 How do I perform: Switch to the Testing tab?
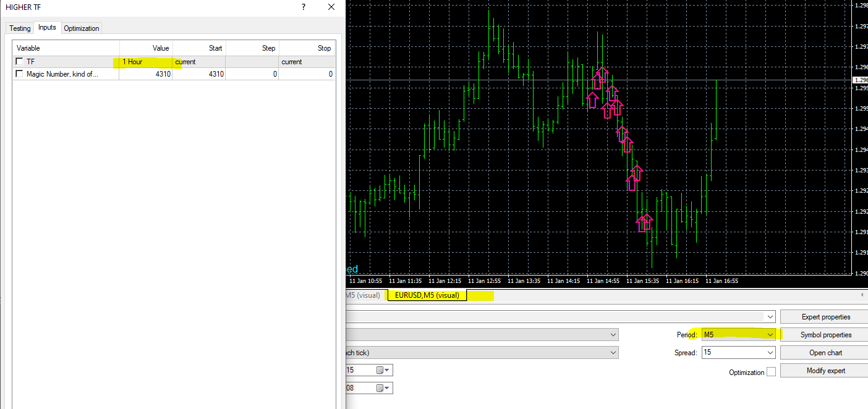pyautogui.click(x=20, y=28)
